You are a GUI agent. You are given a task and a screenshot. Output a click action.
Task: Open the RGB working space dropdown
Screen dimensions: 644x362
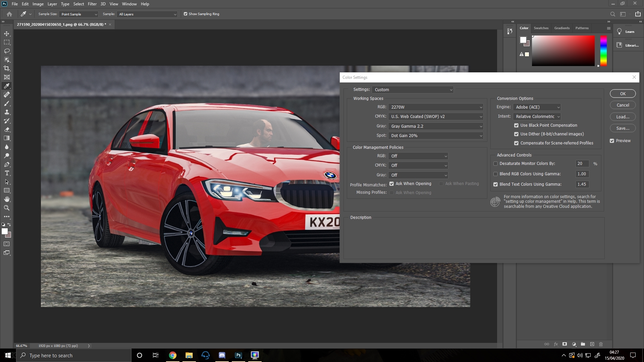click(x=436, y=107)
